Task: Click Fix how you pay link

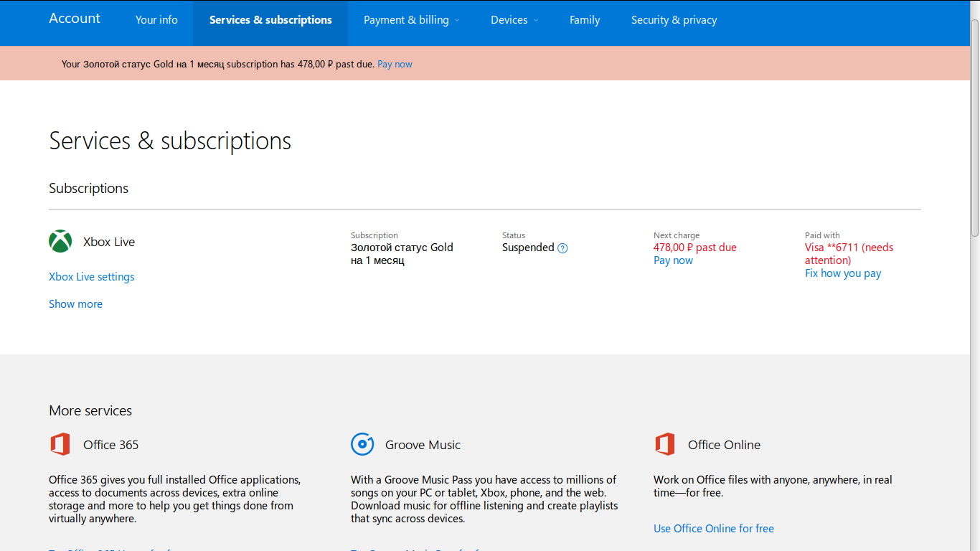Action: pyautogui.click(x=843, y=273)
